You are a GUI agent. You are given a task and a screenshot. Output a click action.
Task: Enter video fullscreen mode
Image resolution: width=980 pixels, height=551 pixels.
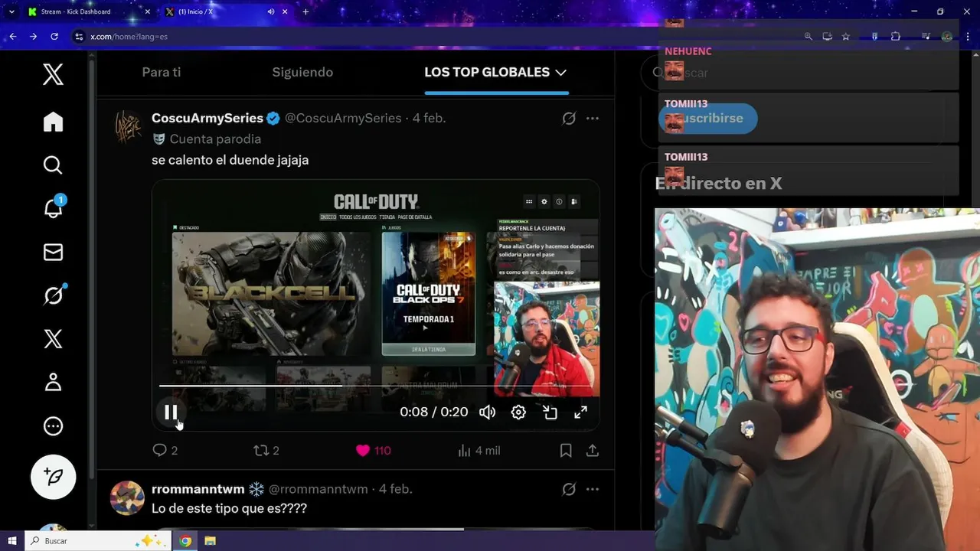pyautogui.click(x=581, y=412)
